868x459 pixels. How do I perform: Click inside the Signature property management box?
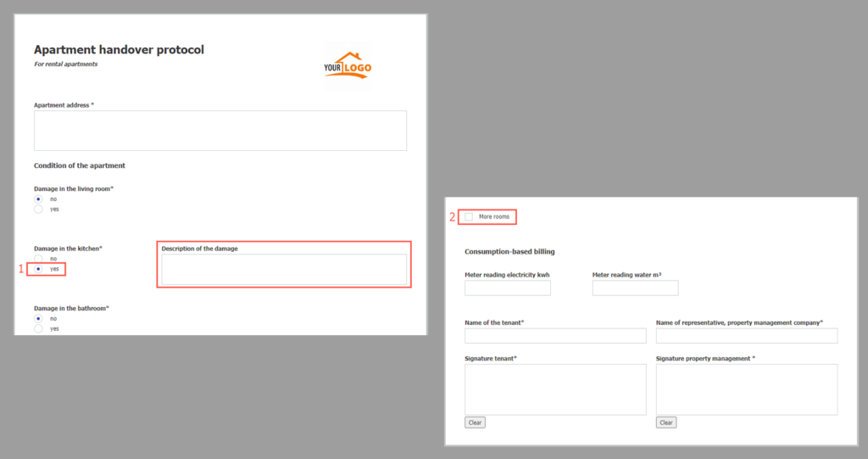(x=747, y=389)
